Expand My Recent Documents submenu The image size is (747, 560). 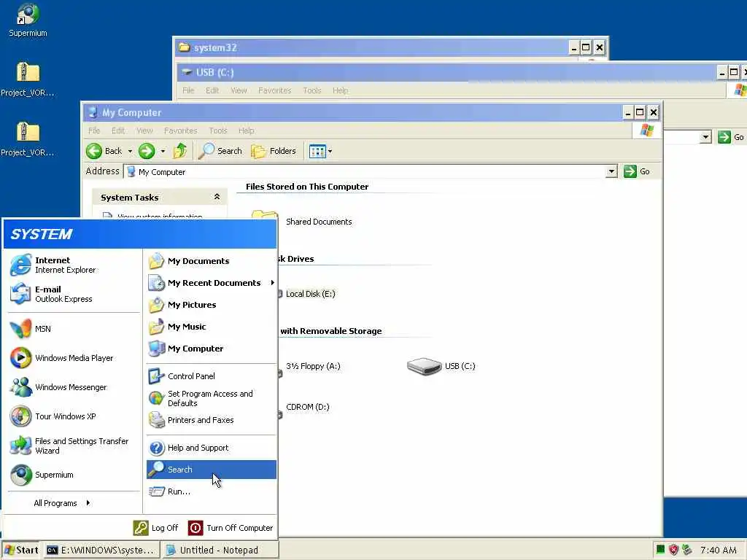[211, 283]
